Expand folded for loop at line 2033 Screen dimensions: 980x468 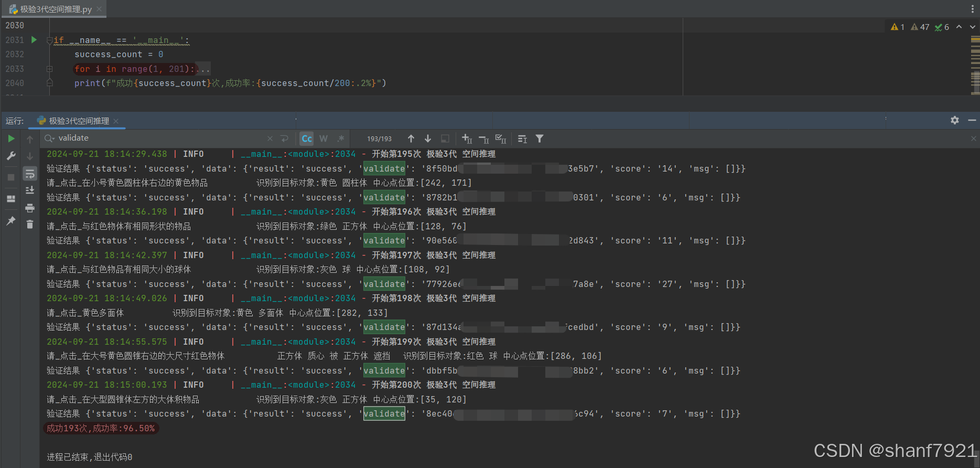click(49, 69)
